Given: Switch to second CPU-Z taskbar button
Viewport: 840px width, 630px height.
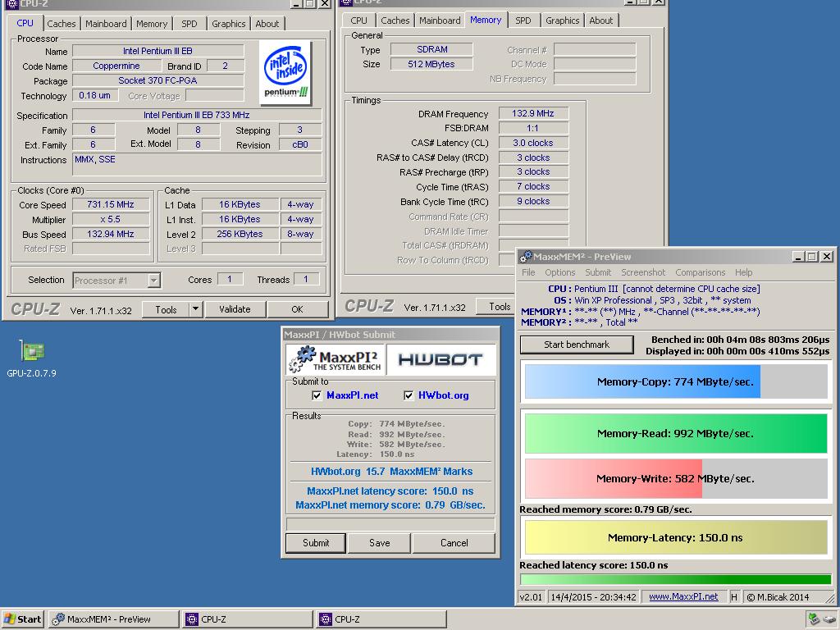Looking at the screenshot, I should (x=381, y=619).
